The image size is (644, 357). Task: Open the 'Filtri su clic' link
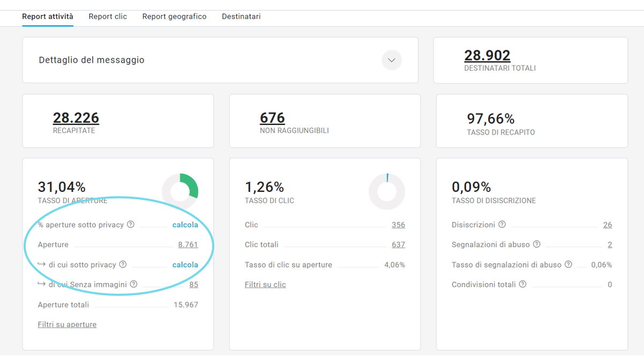tap(265, 285)
